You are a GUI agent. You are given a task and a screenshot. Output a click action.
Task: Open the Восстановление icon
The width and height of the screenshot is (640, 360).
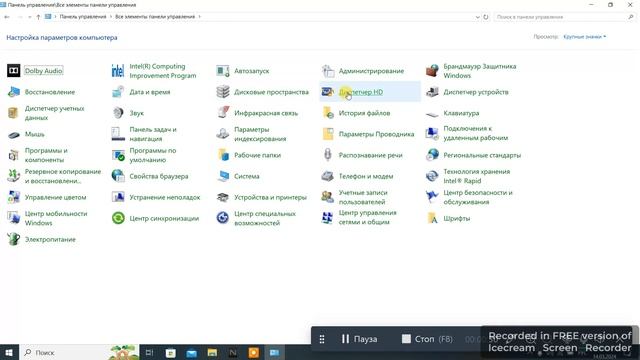[13, 92]
